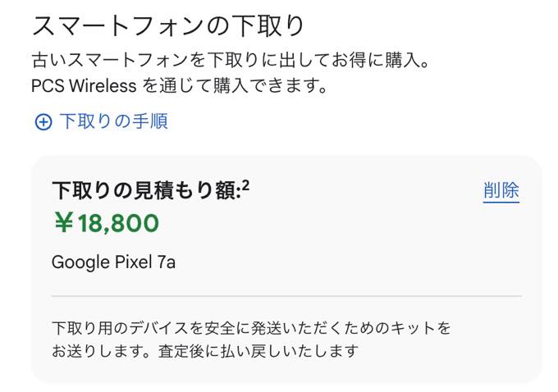Viewport: 558px width, 392px height.
Task: Select the Google Pixel 7a device name
Action: click(x=113, y=262)
